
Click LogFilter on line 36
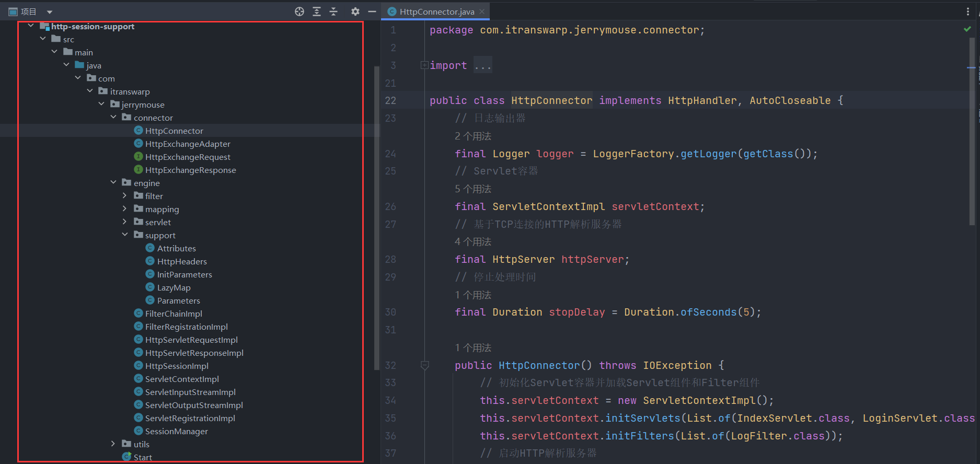pyautogui.click(x=759, y=436)
